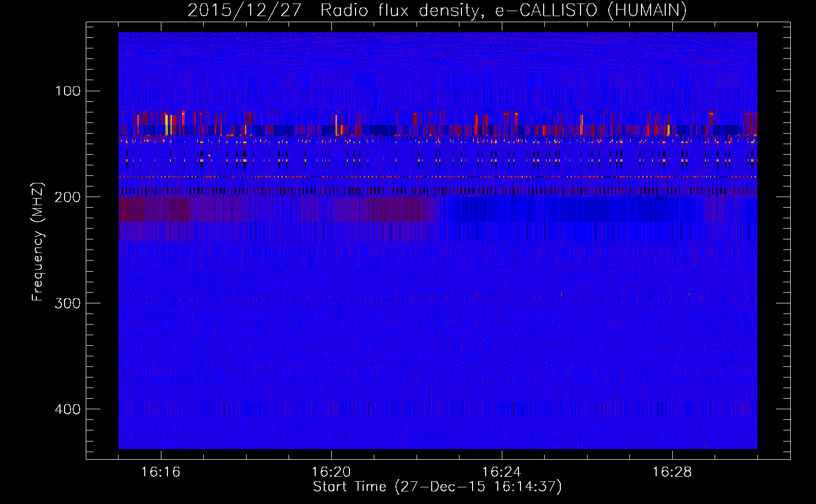Click the date "2015/12/27" in the title
Viewport: 816px width, 504px height.
point(244,11)
